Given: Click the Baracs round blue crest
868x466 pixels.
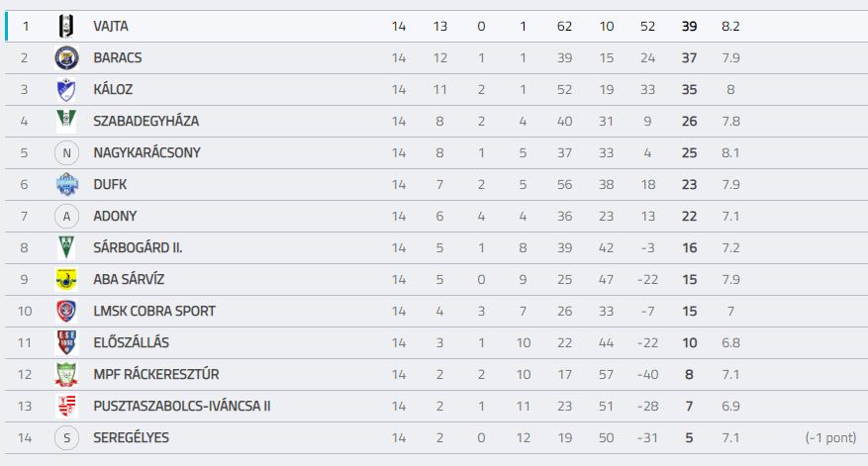Looking at the screenshot, I should pos(66,57).
